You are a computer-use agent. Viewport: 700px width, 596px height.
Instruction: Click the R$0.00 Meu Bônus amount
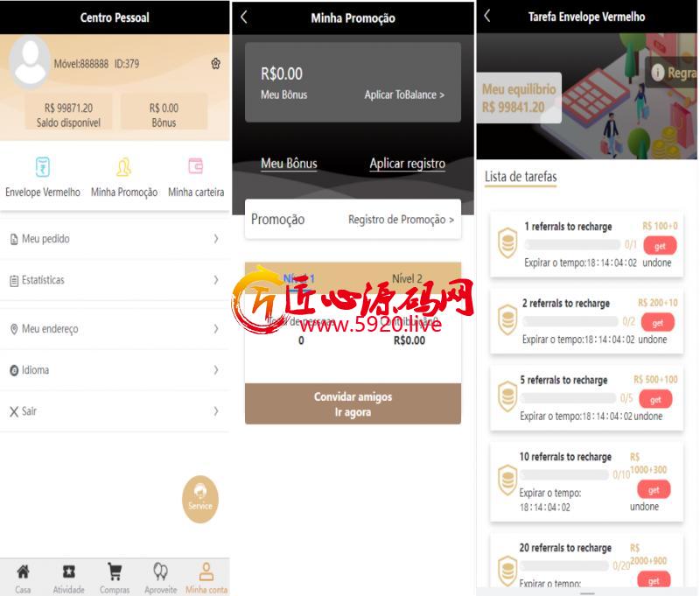[x=282, y=74]
